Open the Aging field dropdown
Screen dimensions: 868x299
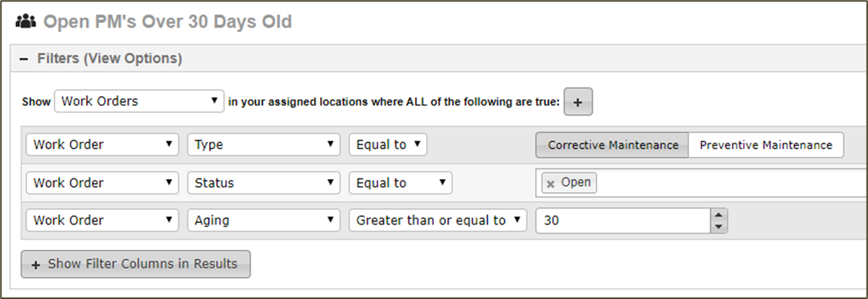pos(264,221)
